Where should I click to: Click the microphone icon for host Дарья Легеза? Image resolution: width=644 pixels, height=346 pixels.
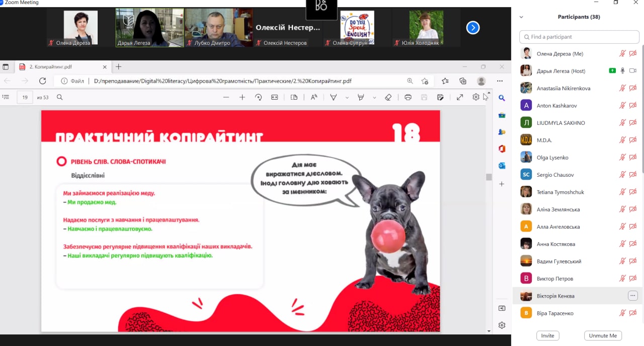click(622, 71)
